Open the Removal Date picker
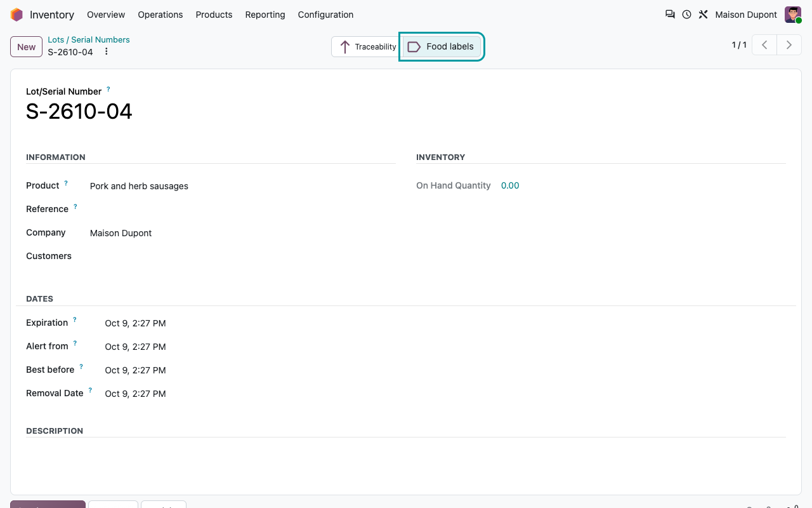Image resolution: width=812 pixels, height=508 pixels. click(x=135, y=394)
